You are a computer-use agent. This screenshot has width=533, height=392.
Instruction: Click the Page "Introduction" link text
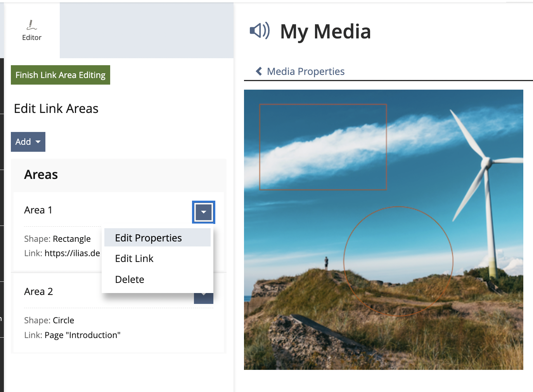82,335
